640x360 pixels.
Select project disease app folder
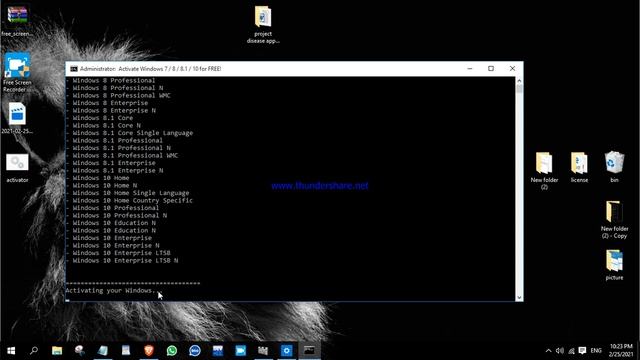(263, 24)
